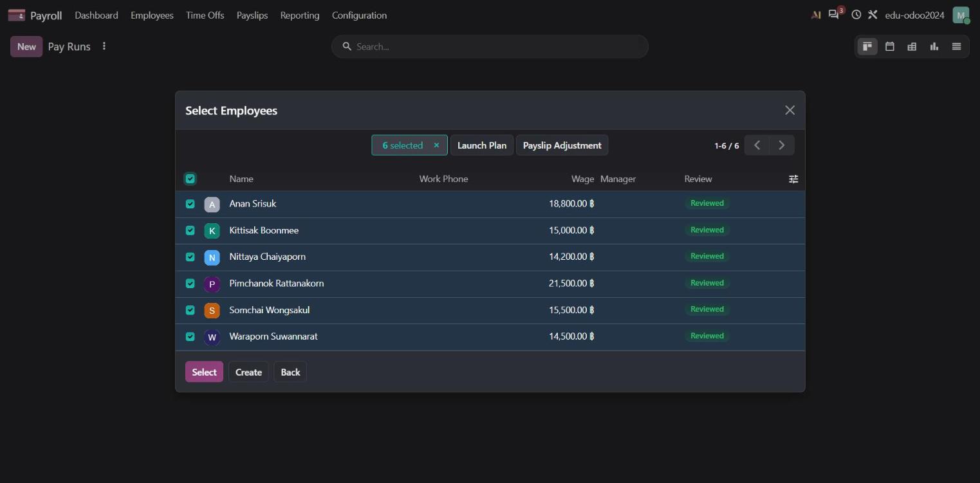
Task: Uncheck Kittisak Boonmee's row checkbox
Action: pos(190,230)
